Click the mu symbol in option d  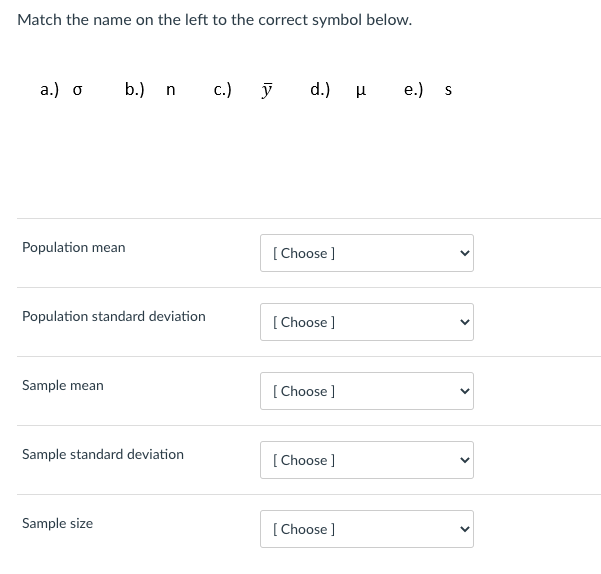pyautogui.click(x=359, y=90)
